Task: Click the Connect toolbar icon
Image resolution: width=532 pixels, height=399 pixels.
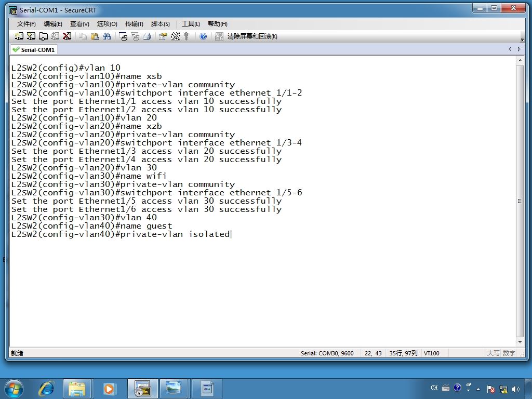Action: [19, 36]
